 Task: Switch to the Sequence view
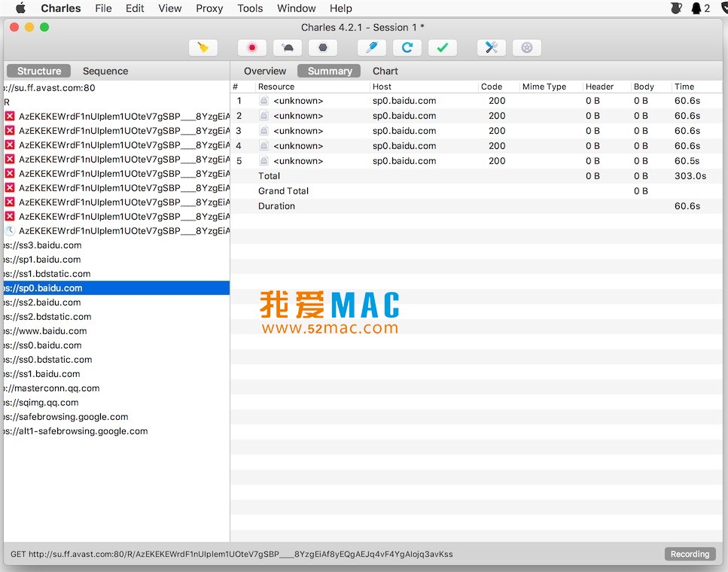pyautogui.click(x=105, y=71)
